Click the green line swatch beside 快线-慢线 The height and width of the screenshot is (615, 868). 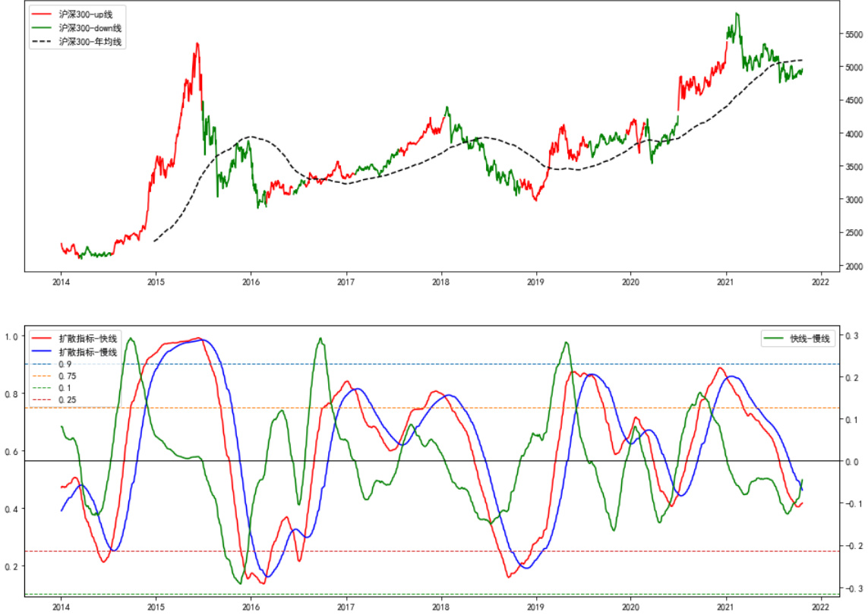pyautogui.click(x=775, y=339)
